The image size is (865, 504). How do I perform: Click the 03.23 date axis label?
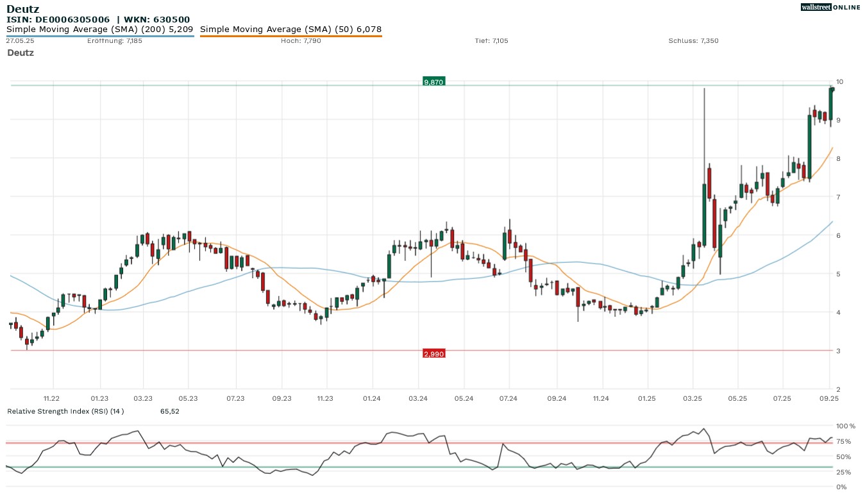coord(143,398)
